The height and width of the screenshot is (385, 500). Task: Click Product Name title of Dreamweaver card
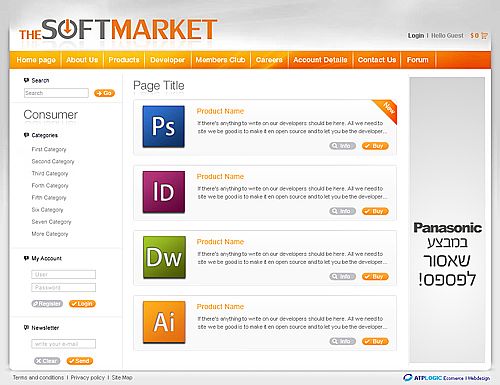220,242
